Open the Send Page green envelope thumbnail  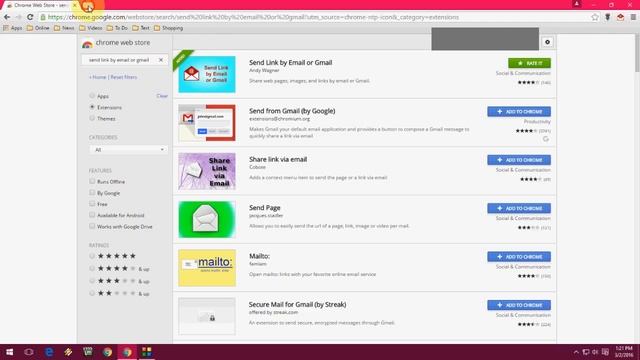click(207, 220)
